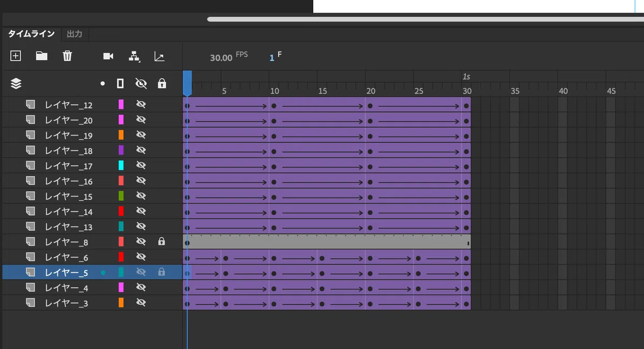
Task: Click highlight dot on レイヤー_5 row
Action: (103, 273)
